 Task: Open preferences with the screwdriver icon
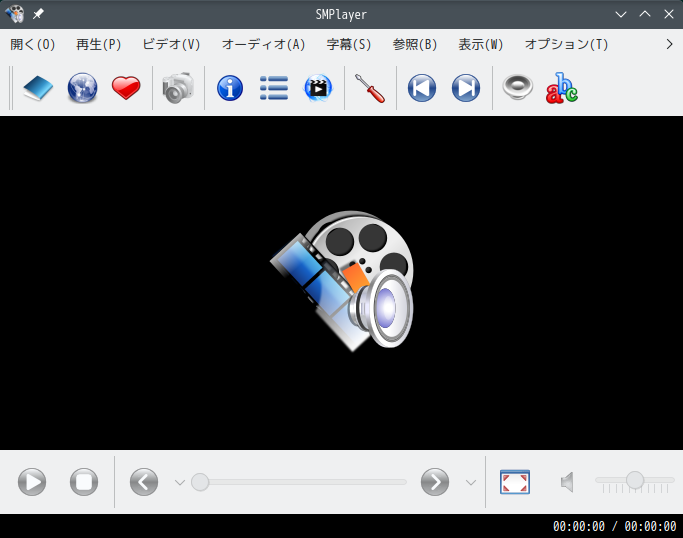[370, 88]
